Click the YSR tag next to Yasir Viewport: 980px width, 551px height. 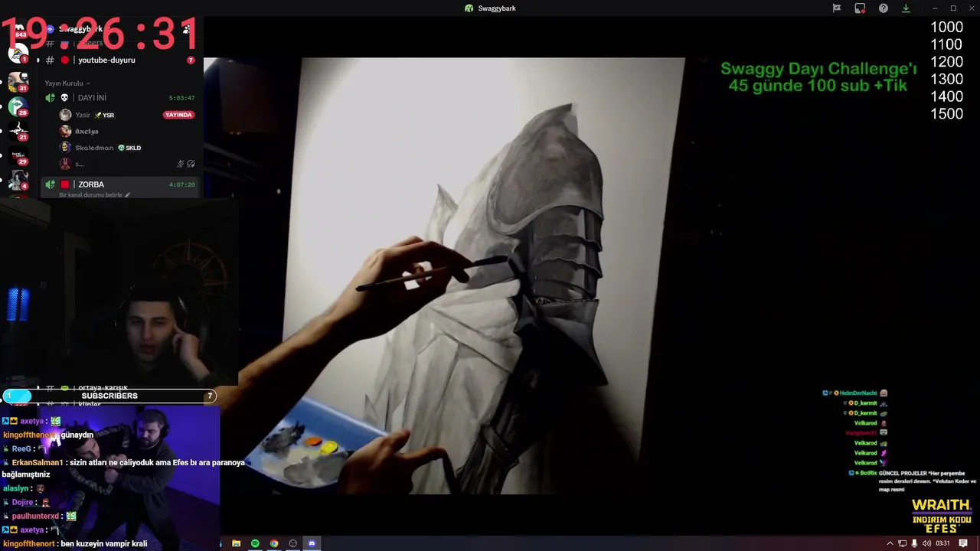click(x=104, y=115)
